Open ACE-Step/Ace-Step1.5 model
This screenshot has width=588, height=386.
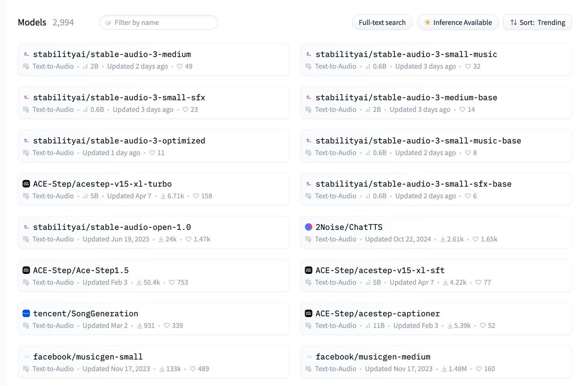tap(153, 275)
